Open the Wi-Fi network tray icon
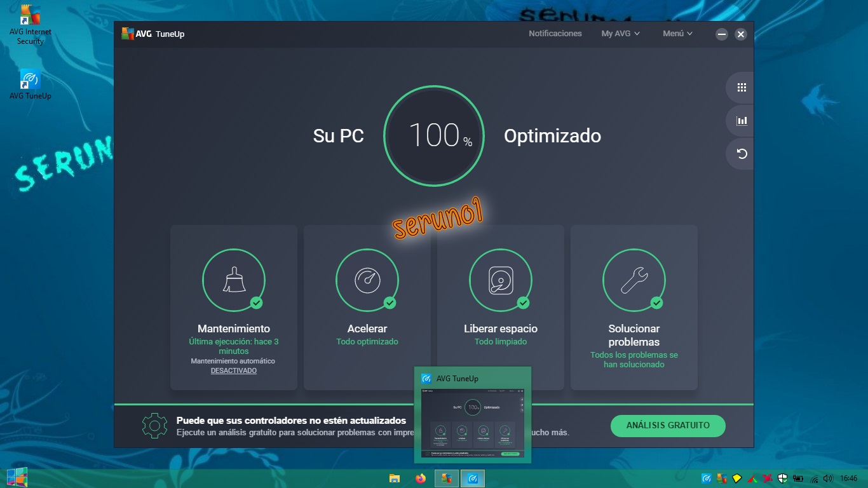 (814, 479)
